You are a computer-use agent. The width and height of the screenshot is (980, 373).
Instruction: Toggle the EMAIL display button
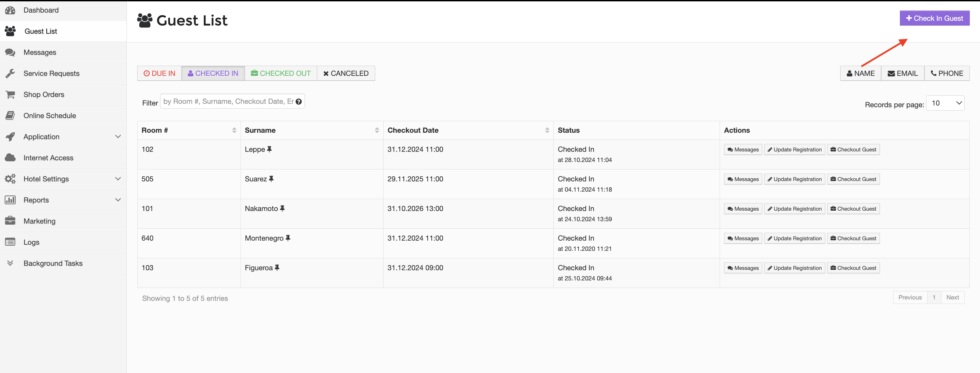[903, 73]
